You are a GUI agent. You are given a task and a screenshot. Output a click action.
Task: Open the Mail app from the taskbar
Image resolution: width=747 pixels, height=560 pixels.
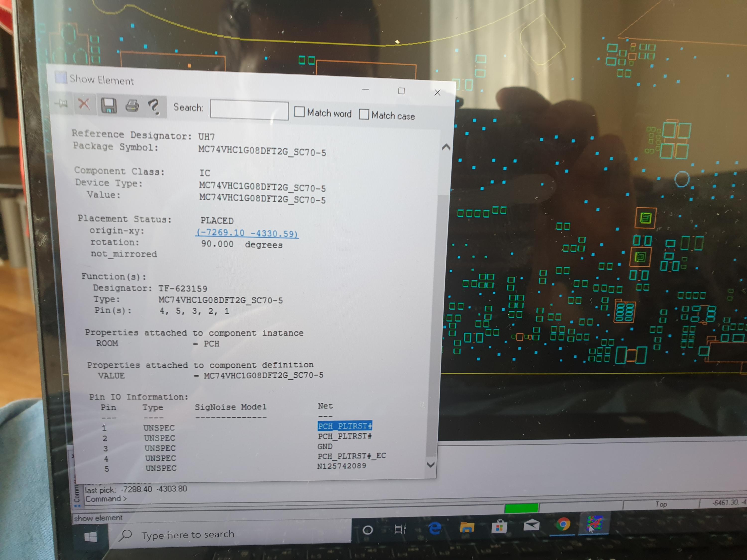tap(531, 525)
